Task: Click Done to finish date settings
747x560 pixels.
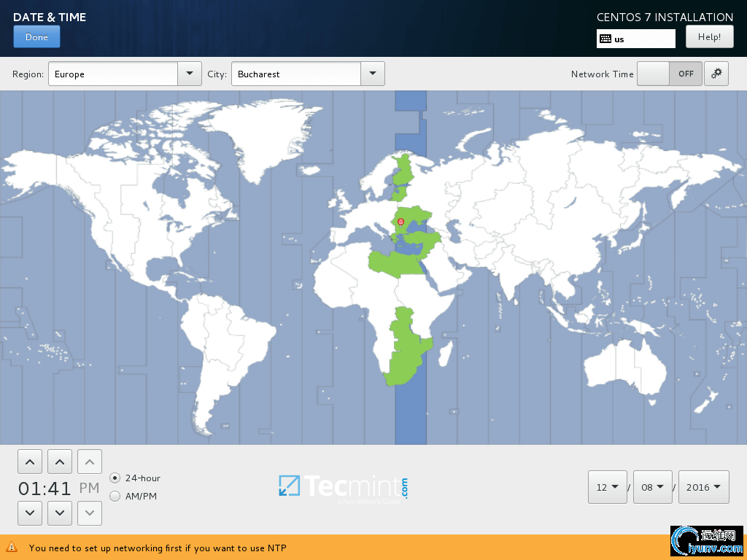Action: 36,36
